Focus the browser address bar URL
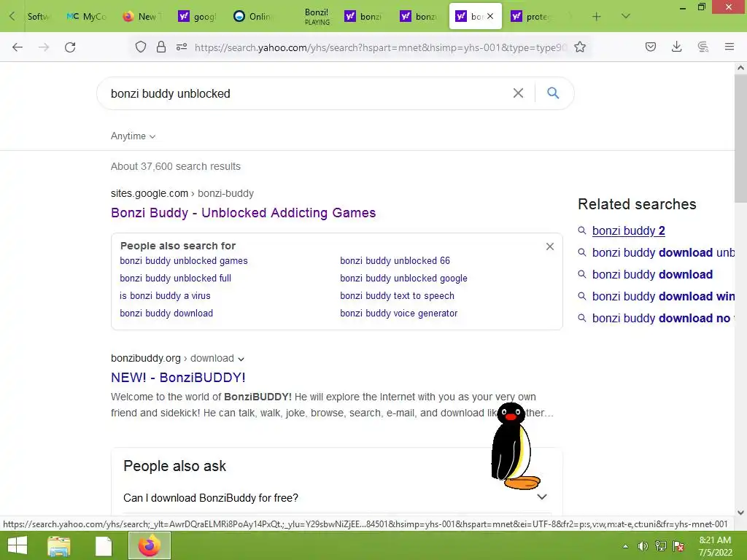This screenshot has width=747, height=560. pyautogui.click(x=380, y=47)
